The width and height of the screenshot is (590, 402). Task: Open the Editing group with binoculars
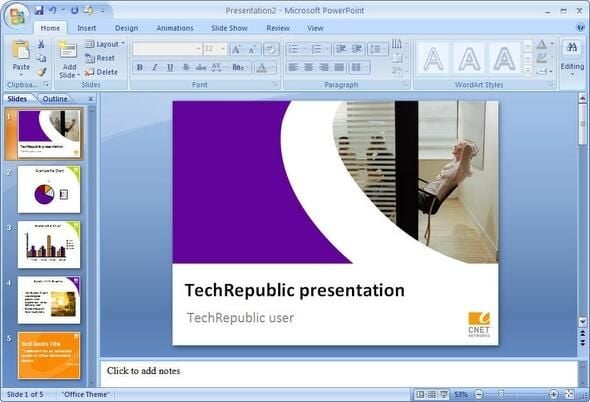(572, 57)
